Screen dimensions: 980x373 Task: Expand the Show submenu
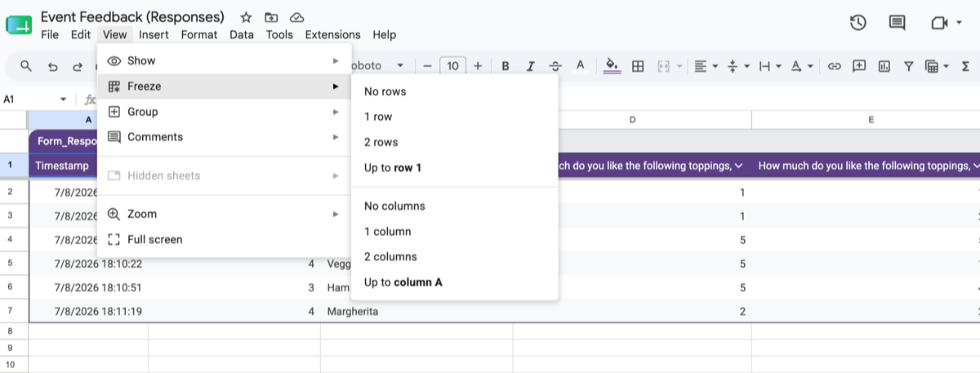click(x=224, y=60)
